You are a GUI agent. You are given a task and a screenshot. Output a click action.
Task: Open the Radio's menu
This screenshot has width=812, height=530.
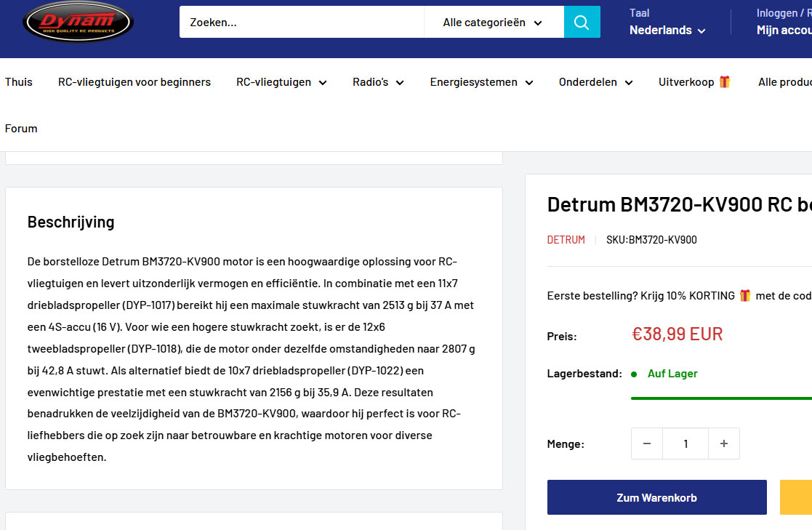(x=377, y=82)
